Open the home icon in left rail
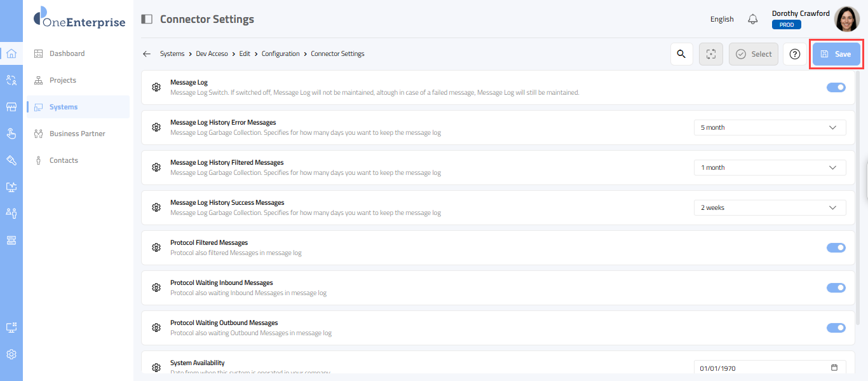Screen dimensions: 868x381 pos(11,53)
